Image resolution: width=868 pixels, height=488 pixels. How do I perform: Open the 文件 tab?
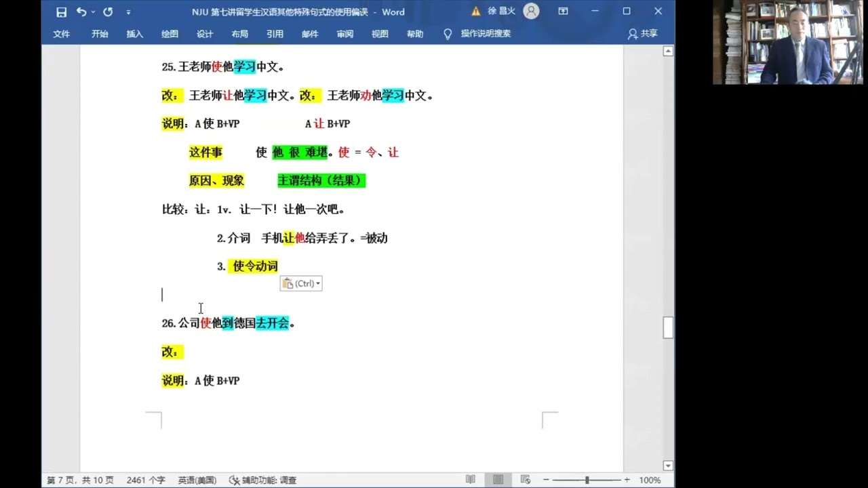62,34
